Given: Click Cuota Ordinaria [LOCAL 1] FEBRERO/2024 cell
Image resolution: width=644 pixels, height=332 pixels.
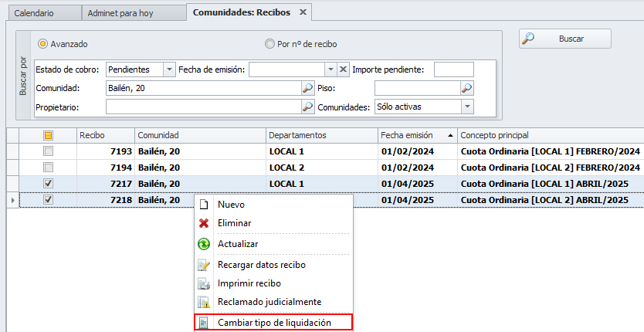Looking at the screenshot, I should coord(551,151).
